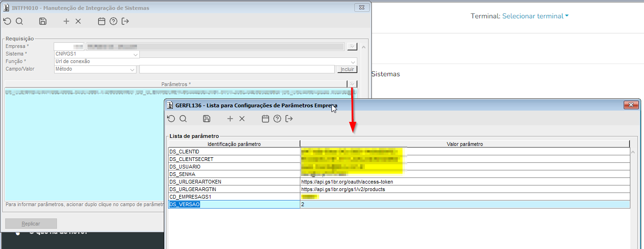Open the Campo/Valor Método dropdown
Viewport: 644px width, 249px height.
[x=132, y=69]
